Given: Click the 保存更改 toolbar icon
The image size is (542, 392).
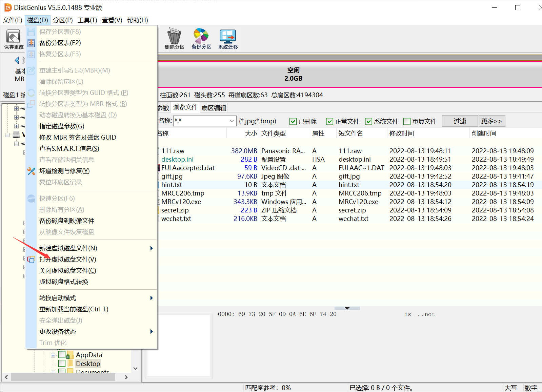Looking at the screenshot, I should coord(14,36).
